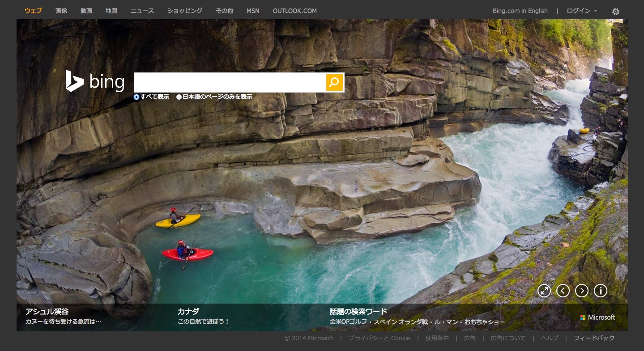Expand background image to full screen
The width and height of the screenshot is (644, 351).
(x=544, y=291)
